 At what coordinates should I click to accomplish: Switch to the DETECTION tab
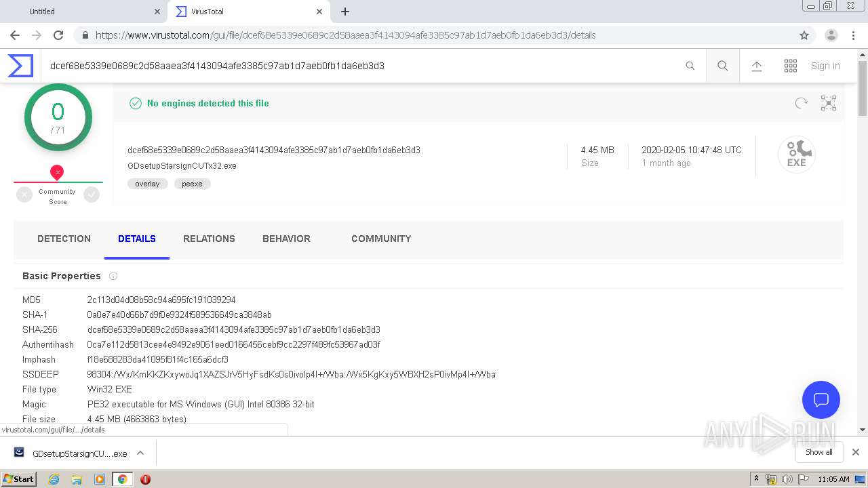click(64, 239)
